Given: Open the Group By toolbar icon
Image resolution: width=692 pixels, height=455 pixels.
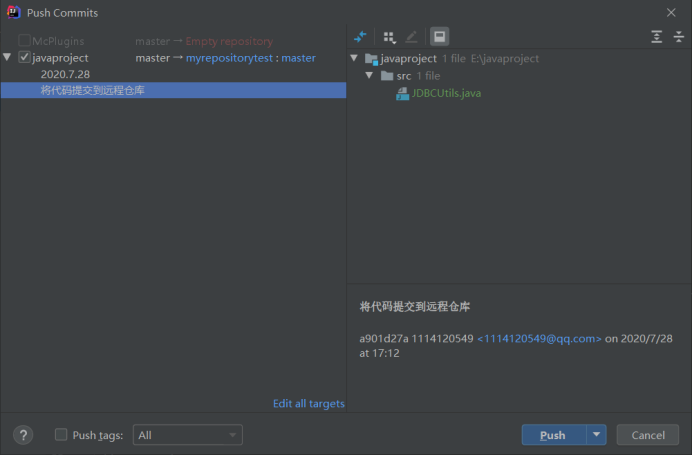Looking at the screenshot, I should pos(389,37).
